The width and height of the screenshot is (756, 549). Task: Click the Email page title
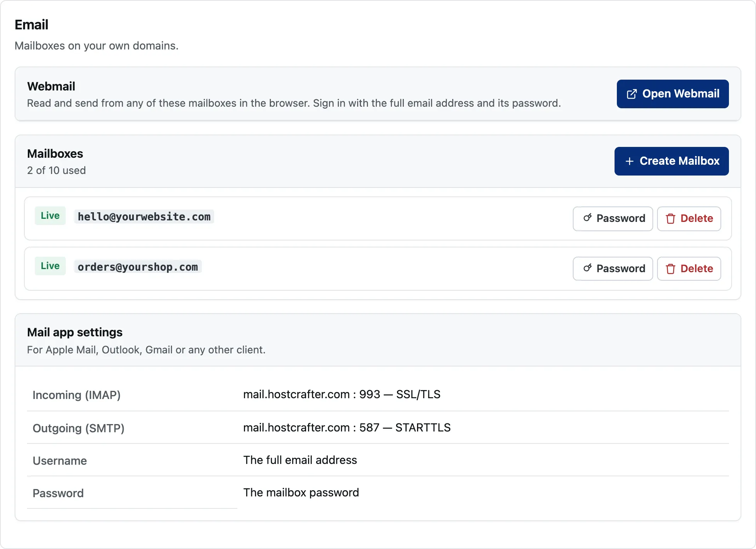click(x=31, y=25)
